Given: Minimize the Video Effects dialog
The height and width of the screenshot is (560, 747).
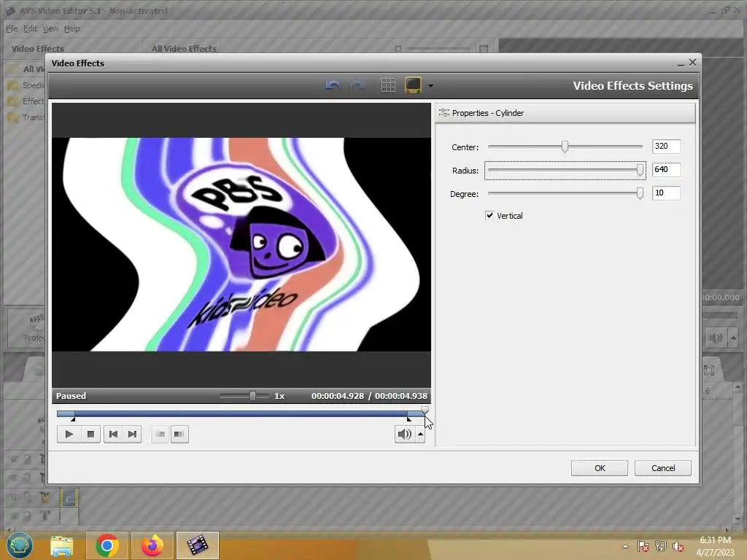Looking at the screenshot, I should [681, 63].
